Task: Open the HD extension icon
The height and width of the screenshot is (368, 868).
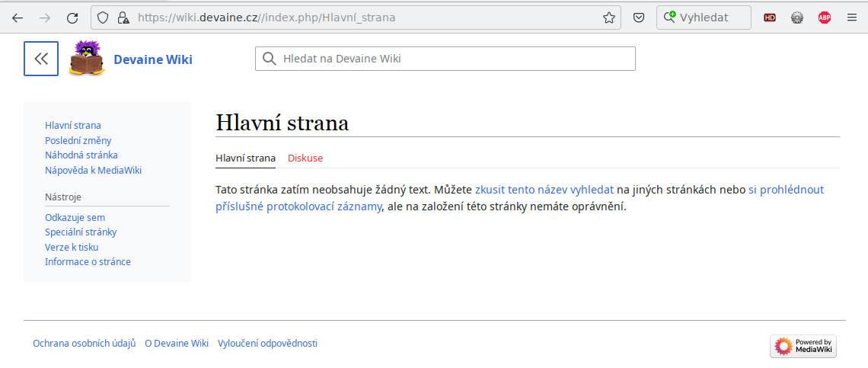Action: click(770, 18)
